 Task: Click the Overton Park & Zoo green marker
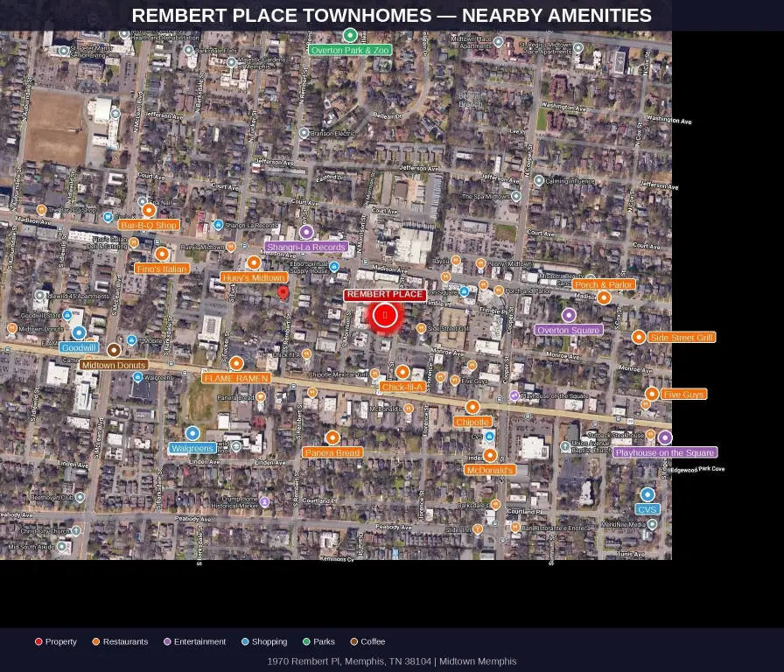coord(350,35)
